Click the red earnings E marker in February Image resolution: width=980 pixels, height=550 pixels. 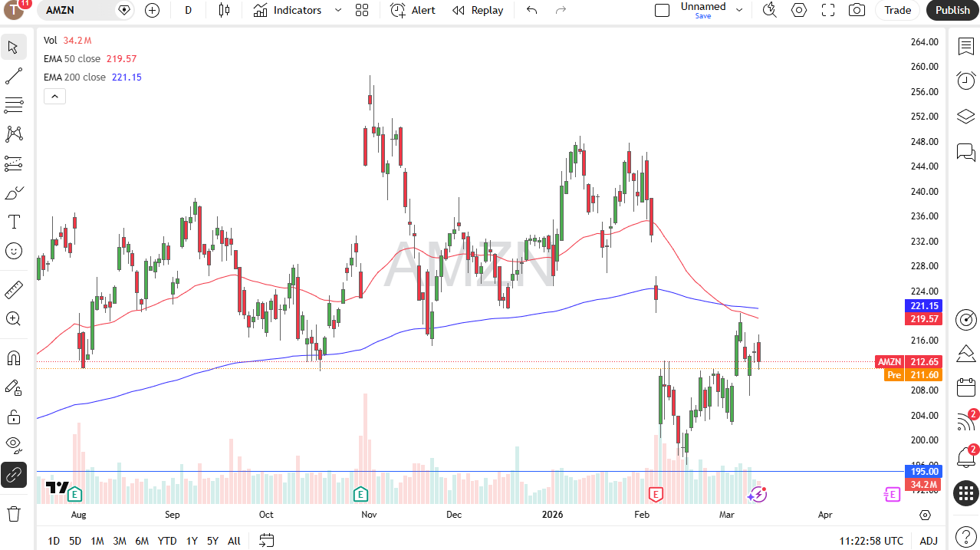click(x=656, y=493)
